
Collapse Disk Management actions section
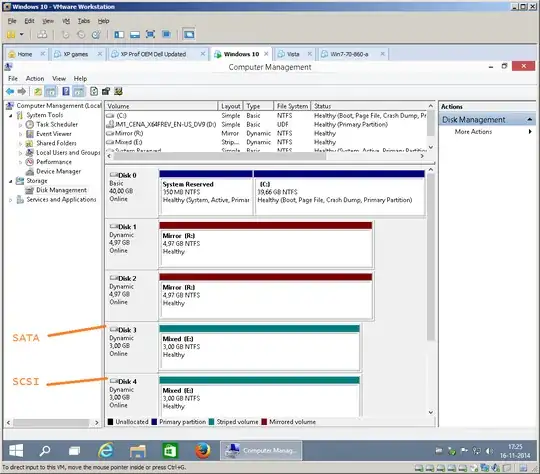[529, 120]
